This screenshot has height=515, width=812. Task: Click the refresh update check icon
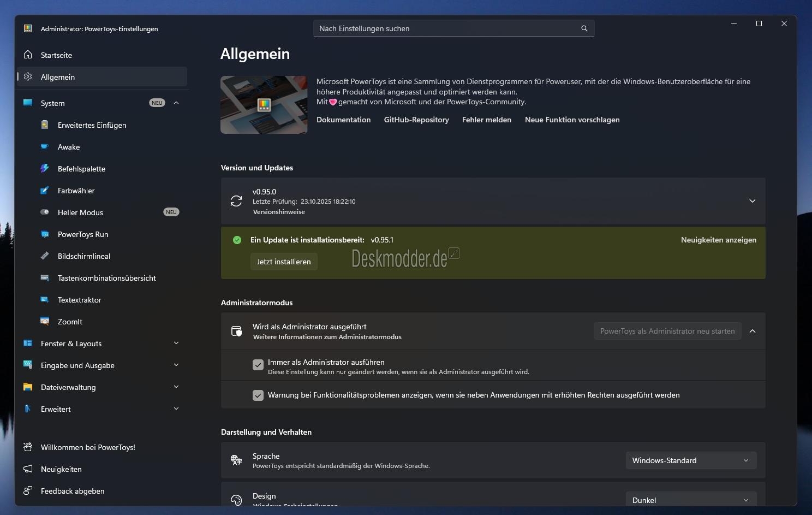[x=236, y=201]
